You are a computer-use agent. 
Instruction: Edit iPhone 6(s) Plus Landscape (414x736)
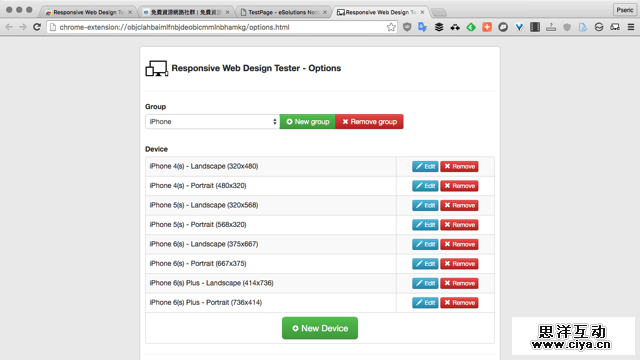click(425, 283)
